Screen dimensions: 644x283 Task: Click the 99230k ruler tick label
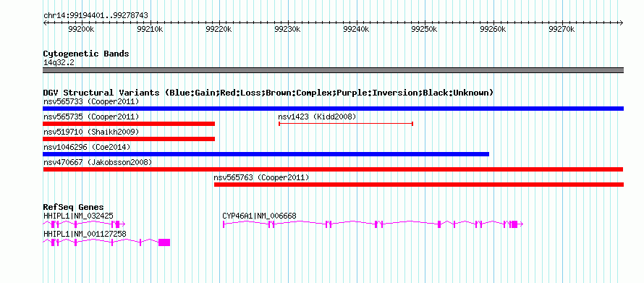[x=287, y=29]
